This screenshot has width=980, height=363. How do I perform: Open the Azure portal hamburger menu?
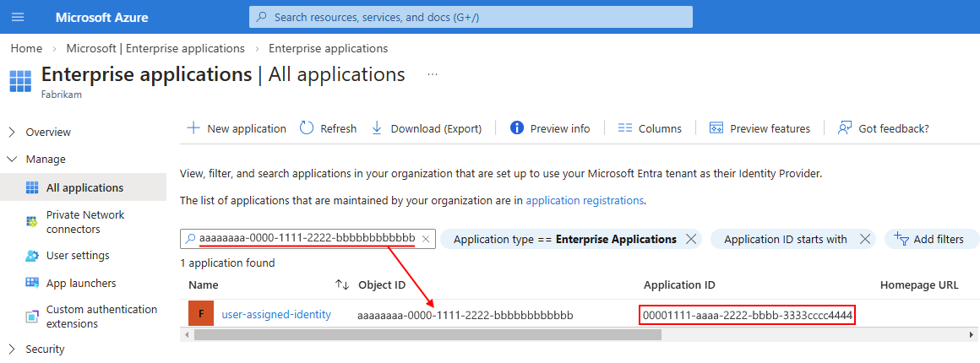pyautogui.click(x=18, y=17)
